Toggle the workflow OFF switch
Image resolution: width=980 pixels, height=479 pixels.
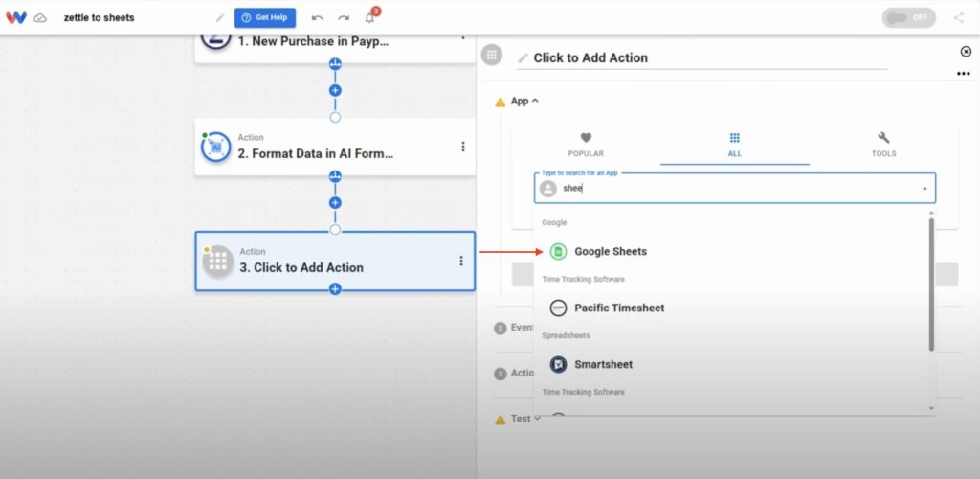point(909,17)
